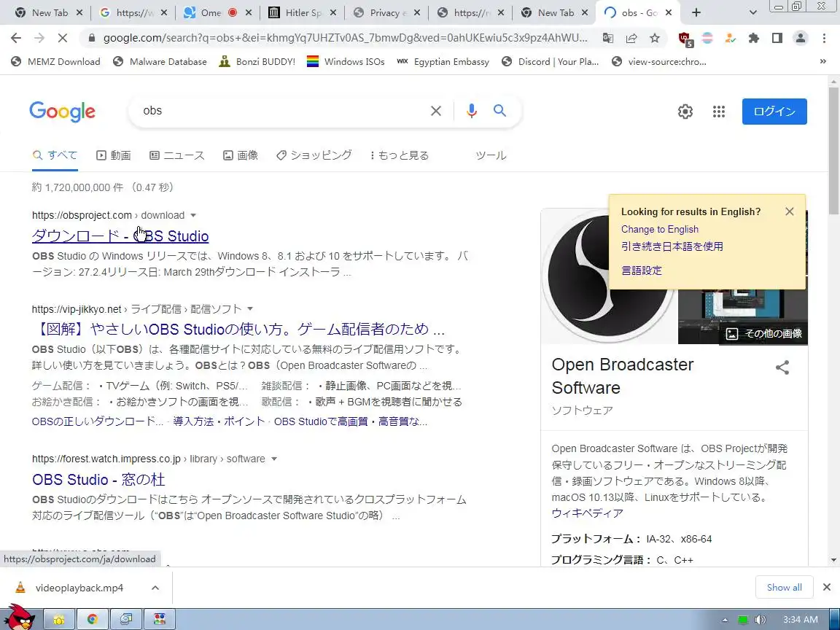
Task: Open Egyptian Embassy bookmark
Action: click(443, 61)
